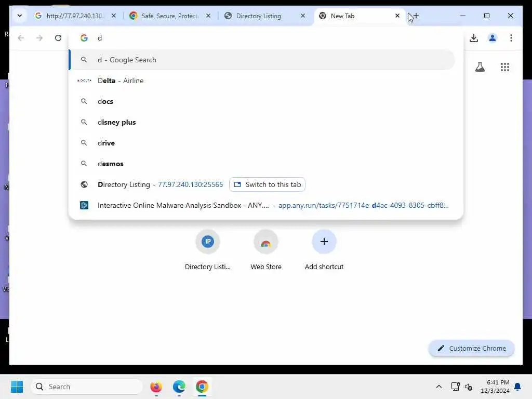Pick the 'disney plus' search suggestion
The image size is (532, 399).
pyautogui.click(x=262, y=122)
